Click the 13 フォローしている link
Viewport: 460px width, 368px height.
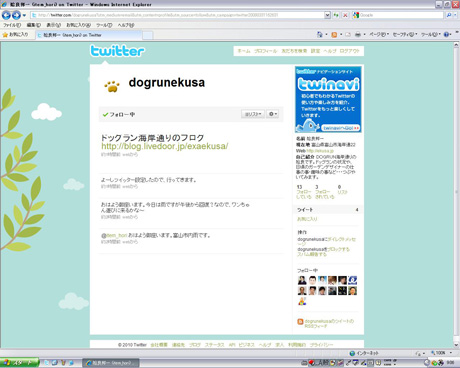click(304, 192)
